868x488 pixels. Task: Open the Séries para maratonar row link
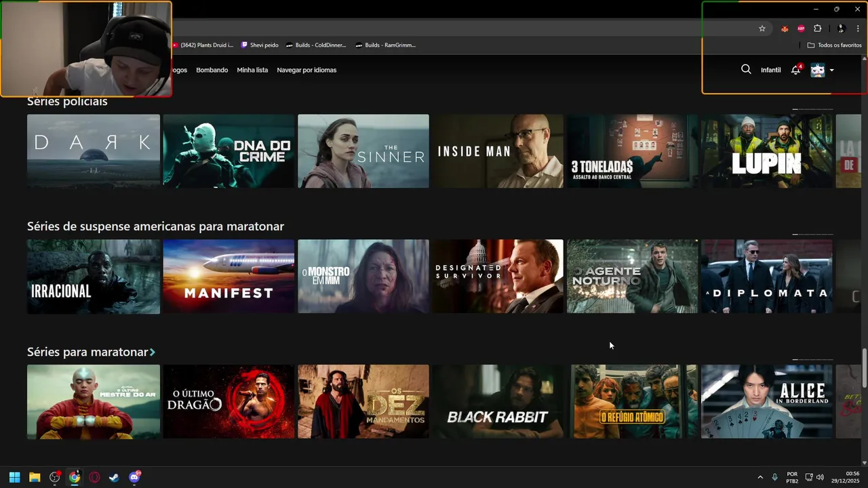87,352
